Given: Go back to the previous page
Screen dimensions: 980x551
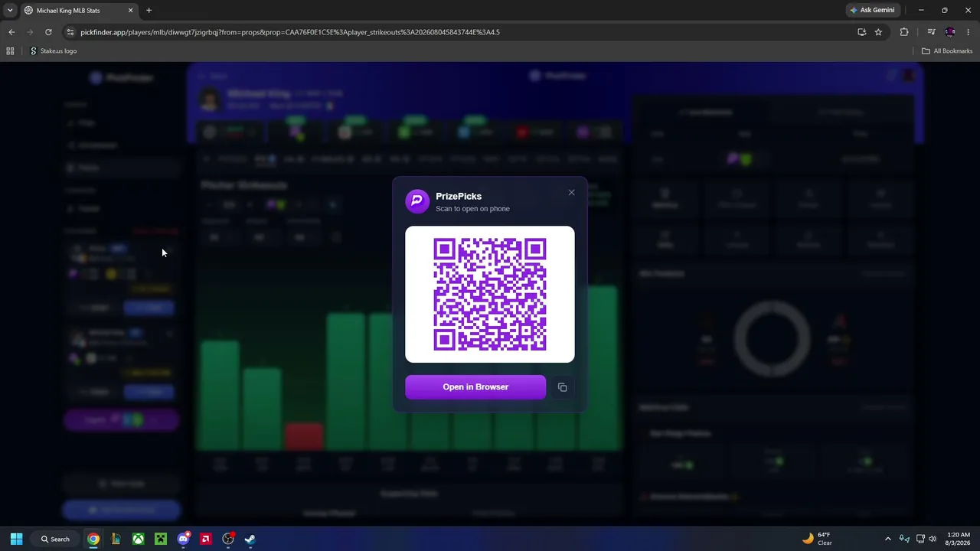Looking at the screenshot, I should [x=11, y=32].
